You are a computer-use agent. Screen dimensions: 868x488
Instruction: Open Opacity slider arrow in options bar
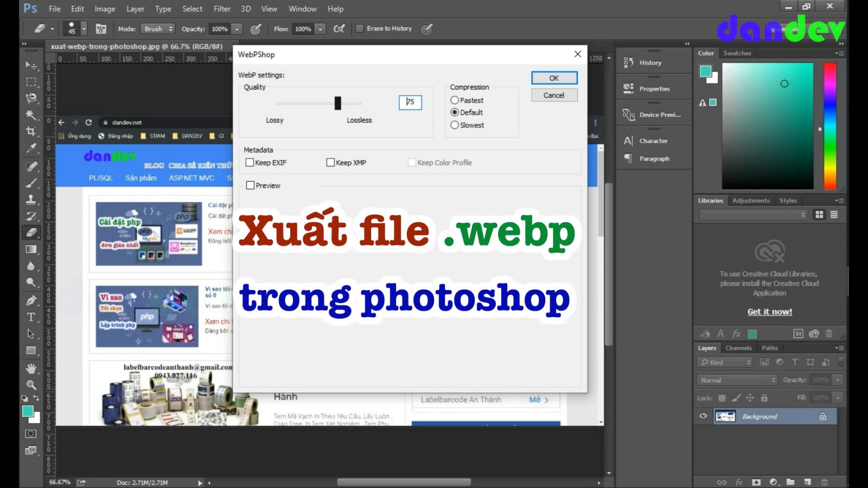237,29
